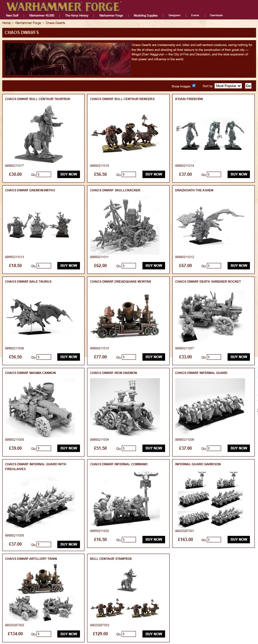Open the Chaos Dwarf Bale Taurus image
258x644 pixels.
click(x=40, y=316)
